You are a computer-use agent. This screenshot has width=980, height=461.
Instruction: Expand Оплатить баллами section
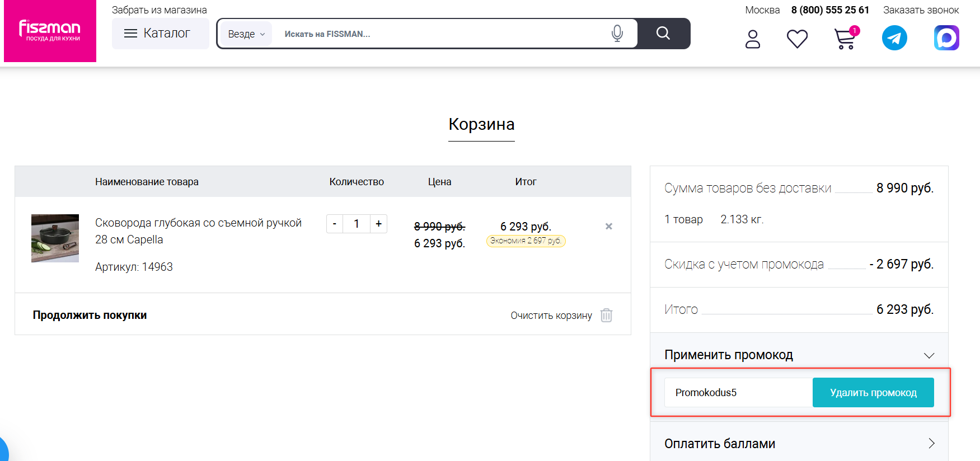click(x=799, y=444)
